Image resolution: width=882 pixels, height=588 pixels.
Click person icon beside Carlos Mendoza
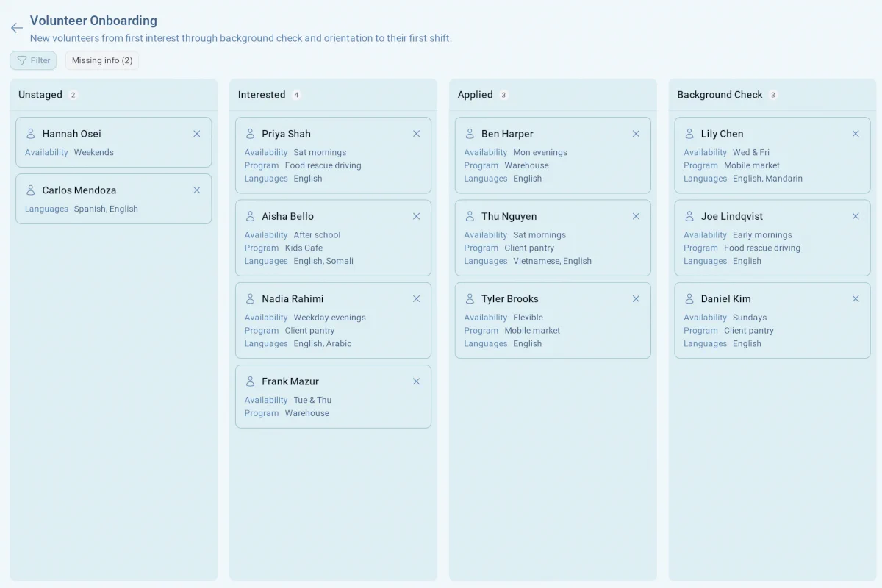31,190
